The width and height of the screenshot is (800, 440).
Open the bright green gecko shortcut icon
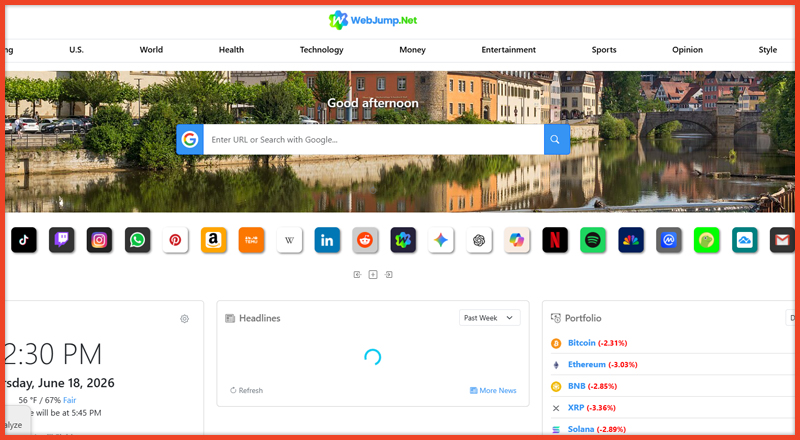point(707,240)
